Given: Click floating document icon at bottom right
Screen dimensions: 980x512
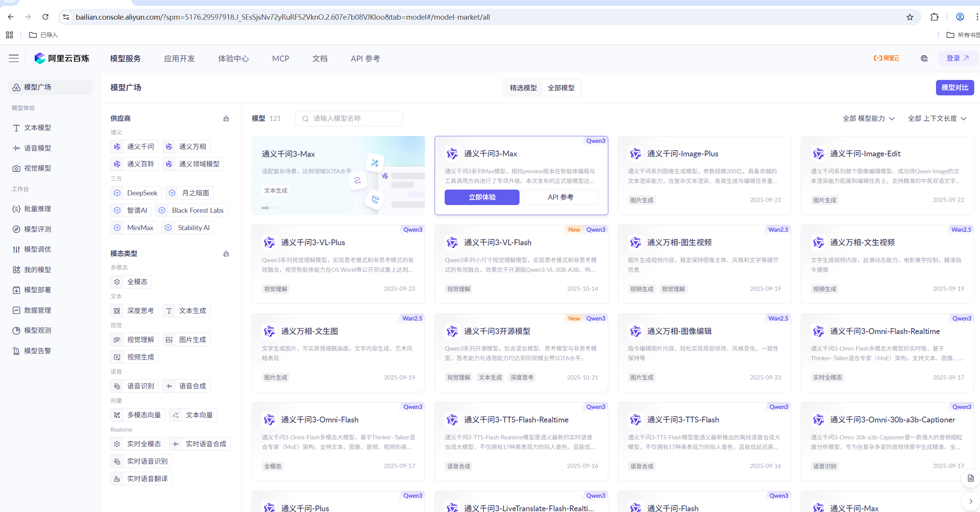Looking at the screenshot, I should click(970, 478).
